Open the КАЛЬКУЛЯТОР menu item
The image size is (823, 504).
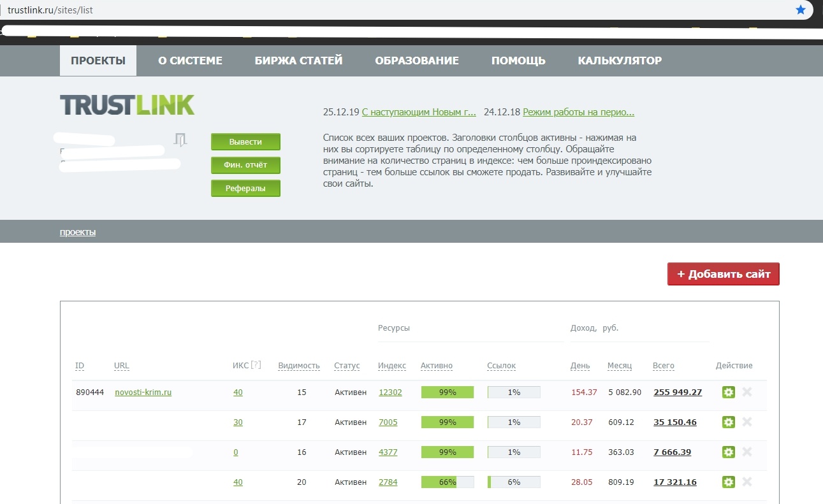[620, 61]
